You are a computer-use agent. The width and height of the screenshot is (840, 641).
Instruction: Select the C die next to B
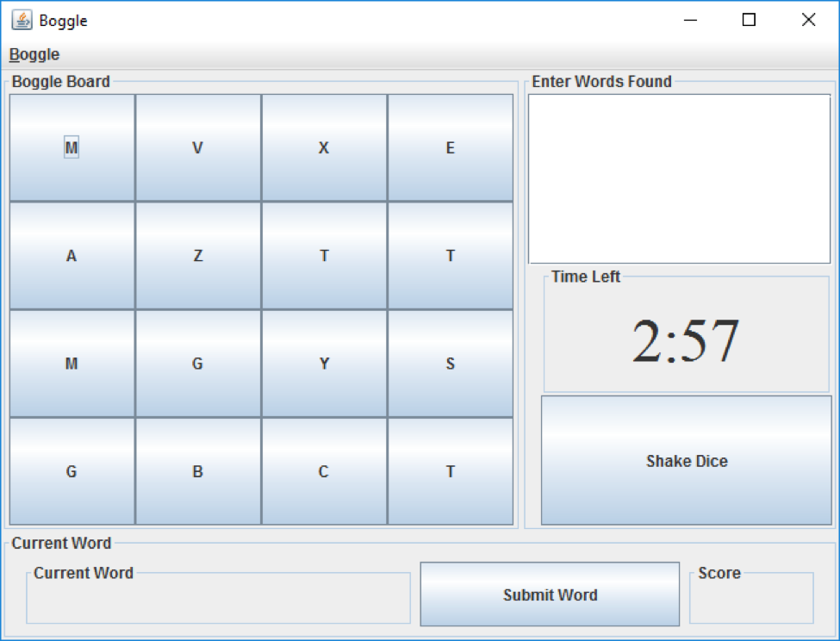pyautogui.click(x=323, y=471)
